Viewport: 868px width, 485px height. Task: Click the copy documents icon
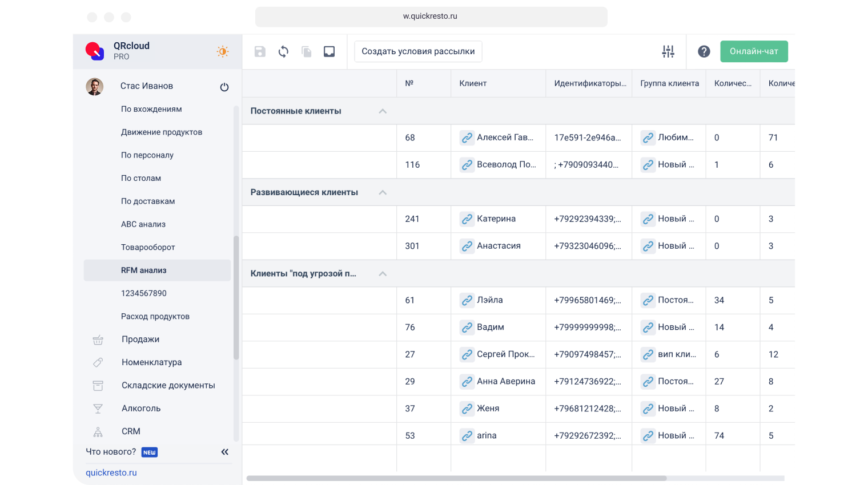pos(307,51)
